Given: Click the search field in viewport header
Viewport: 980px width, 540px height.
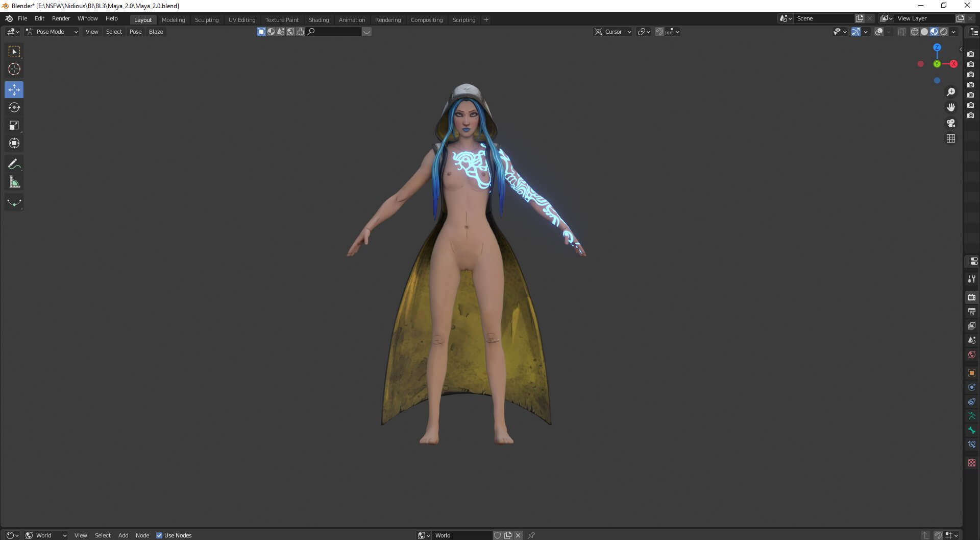Looking at the screenshot, I should pyautogui.click(x=334, y=32).
